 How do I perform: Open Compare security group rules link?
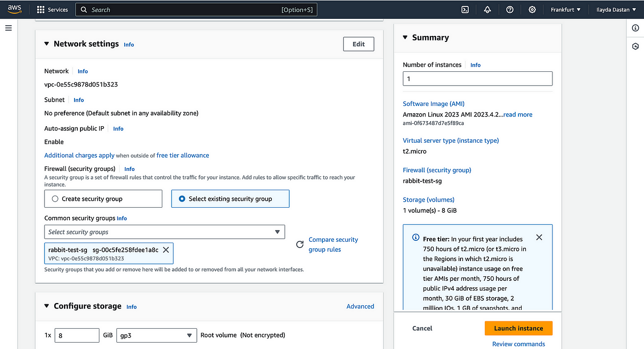tap(333, 244)
